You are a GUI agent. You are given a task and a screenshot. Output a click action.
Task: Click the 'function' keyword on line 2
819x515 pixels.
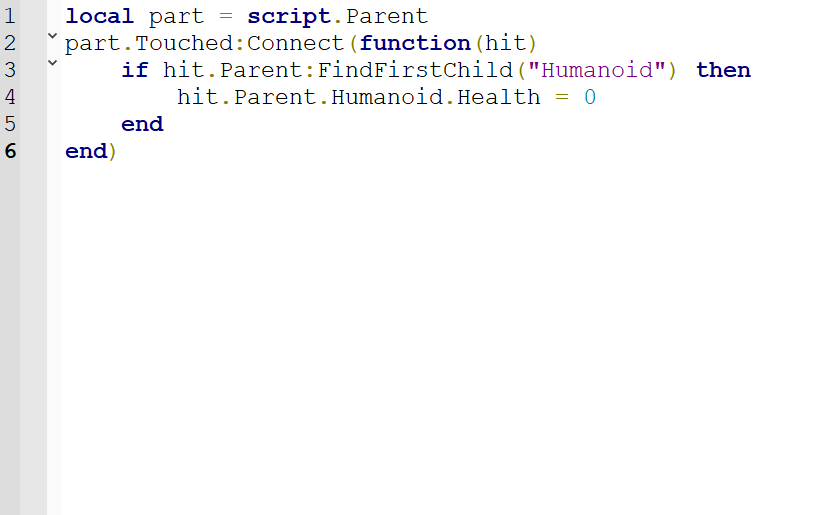[x=415, y=44]
